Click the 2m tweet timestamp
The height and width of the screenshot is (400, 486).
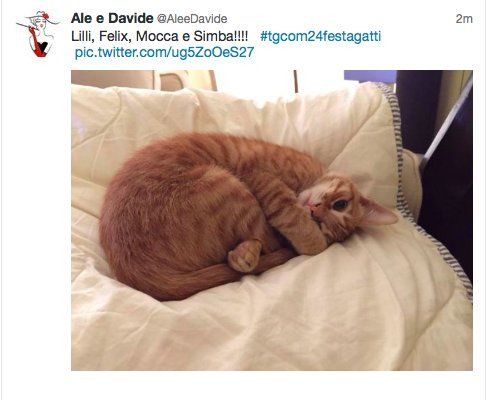(x=464, y=19)
